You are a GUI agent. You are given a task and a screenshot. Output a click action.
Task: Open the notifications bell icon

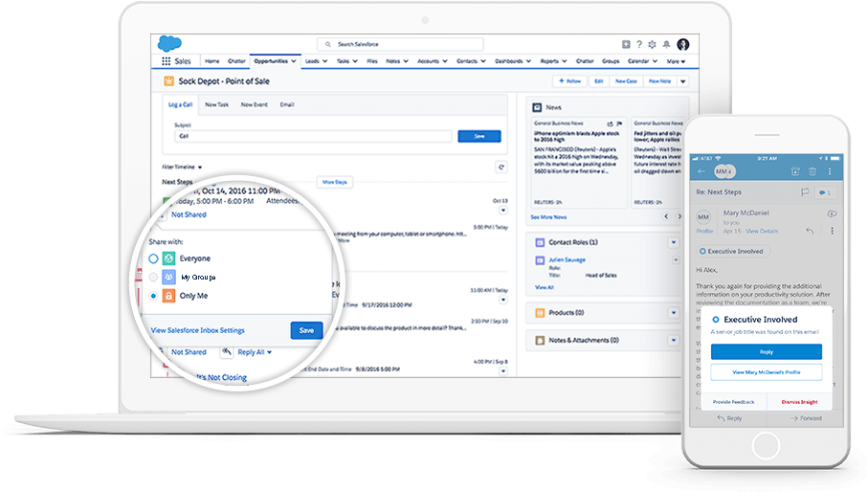point(666,44)
